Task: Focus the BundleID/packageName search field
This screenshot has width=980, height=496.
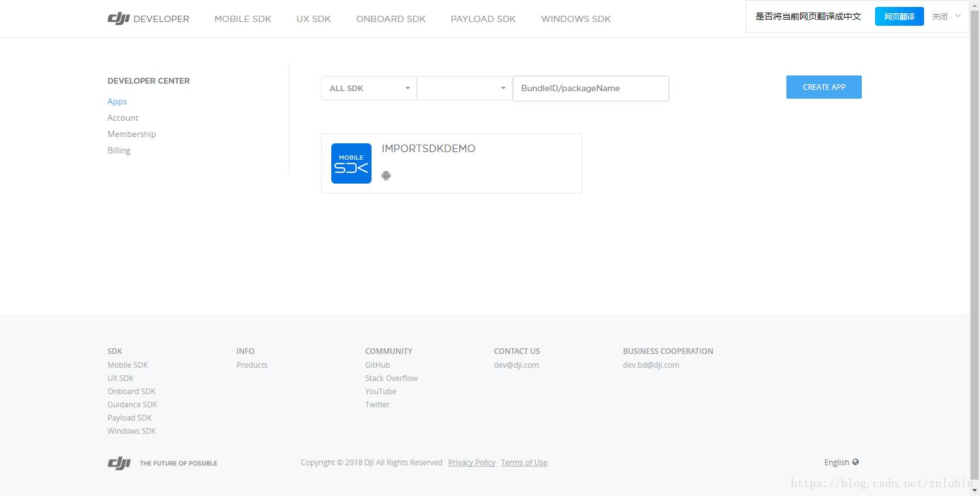Action: pyautogui.click(x=591, y=88)
